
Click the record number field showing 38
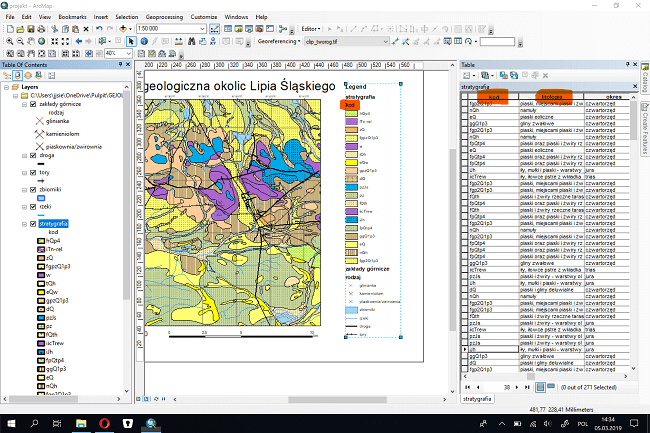[x=497, y=387]
